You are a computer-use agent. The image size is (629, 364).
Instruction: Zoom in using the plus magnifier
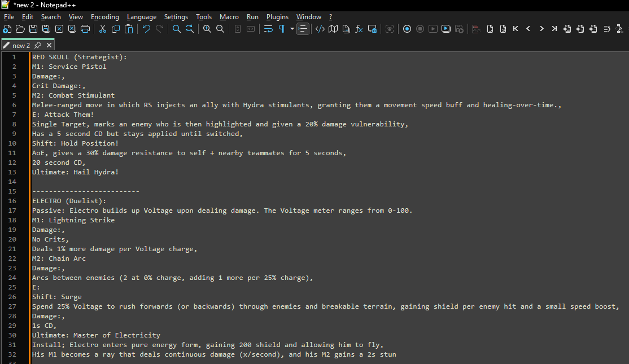pyautogui.click(x=207, y=29)
